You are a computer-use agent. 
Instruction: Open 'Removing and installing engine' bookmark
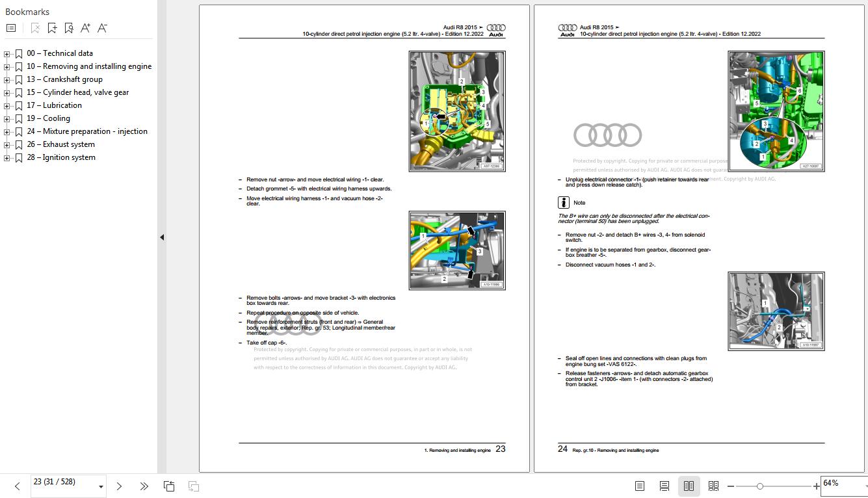click(x=89, y=66)
